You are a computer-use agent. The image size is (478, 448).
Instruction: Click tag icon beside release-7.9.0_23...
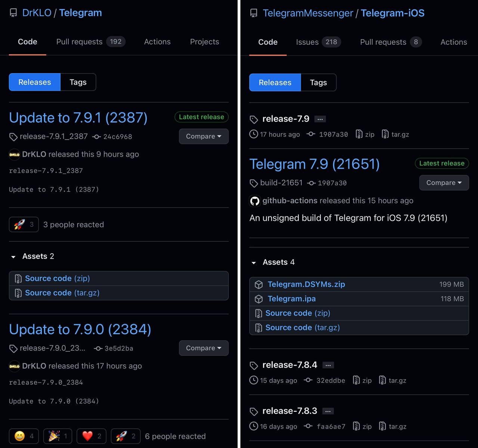13,349
